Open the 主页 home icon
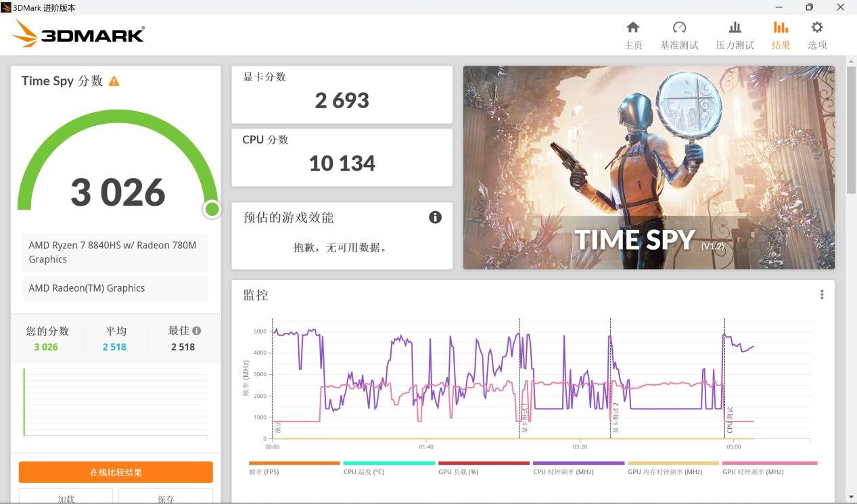 633,27
